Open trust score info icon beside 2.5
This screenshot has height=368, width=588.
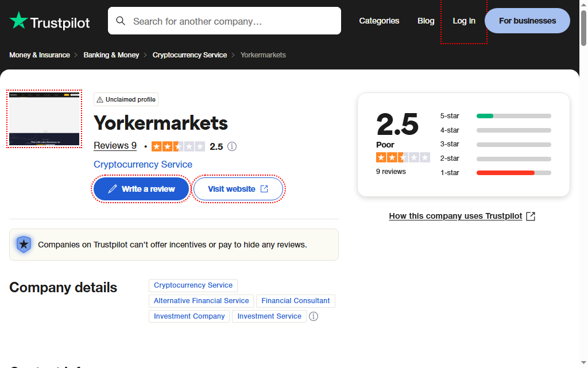232,146
